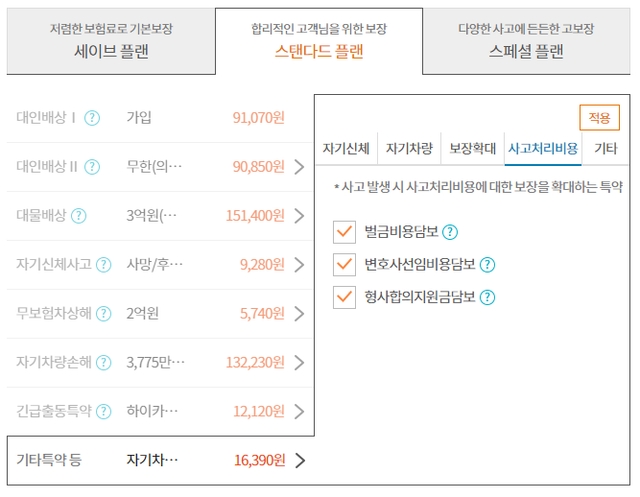Switch to the 세이브 플랜 tab
This screenshot has width=640, height=497.
pos(111,41)
